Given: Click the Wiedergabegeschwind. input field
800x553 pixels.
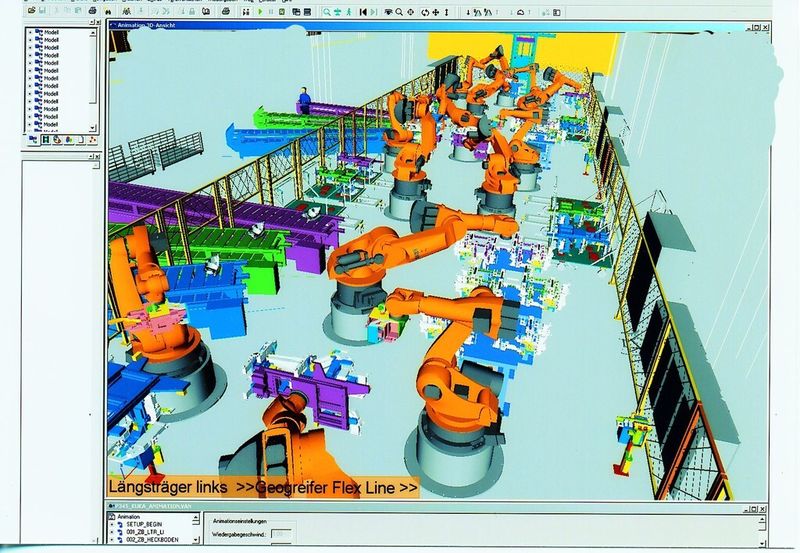Looking at the screenshot, I should [282, 534].
